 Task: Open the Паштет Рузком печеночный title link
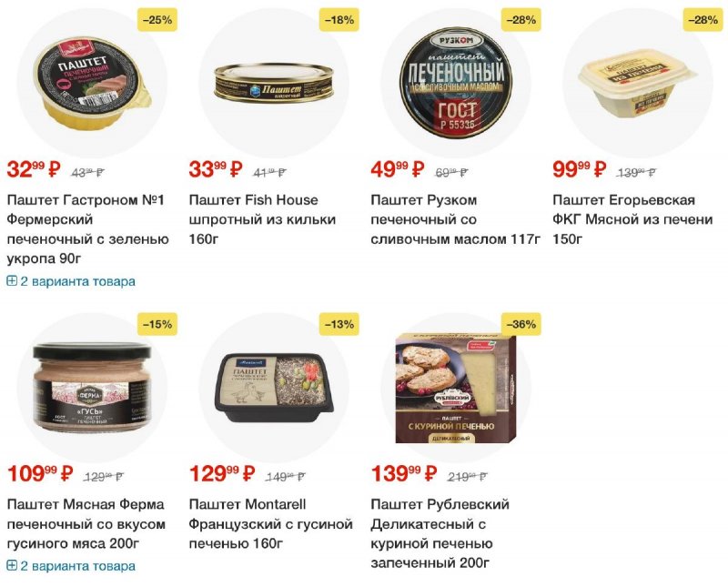click(456, 219)
